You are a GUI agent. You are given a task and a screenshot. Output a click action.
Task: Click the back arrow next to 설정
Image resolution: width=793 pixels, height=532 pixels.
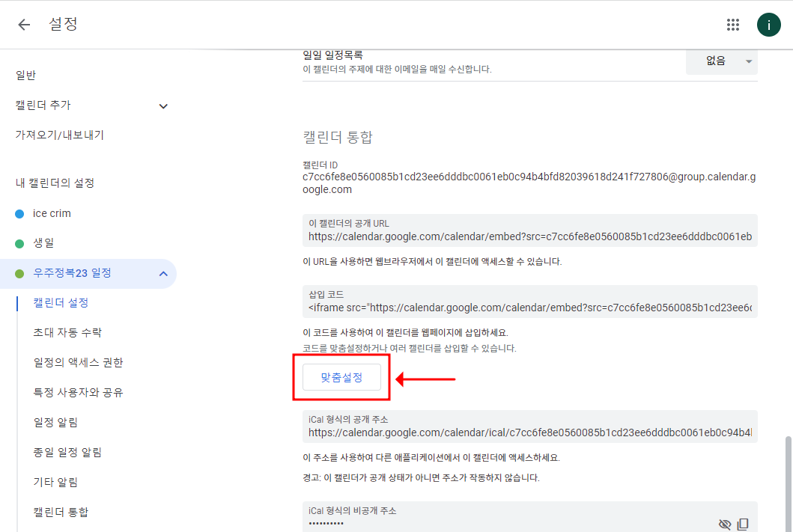pos(24,25)
